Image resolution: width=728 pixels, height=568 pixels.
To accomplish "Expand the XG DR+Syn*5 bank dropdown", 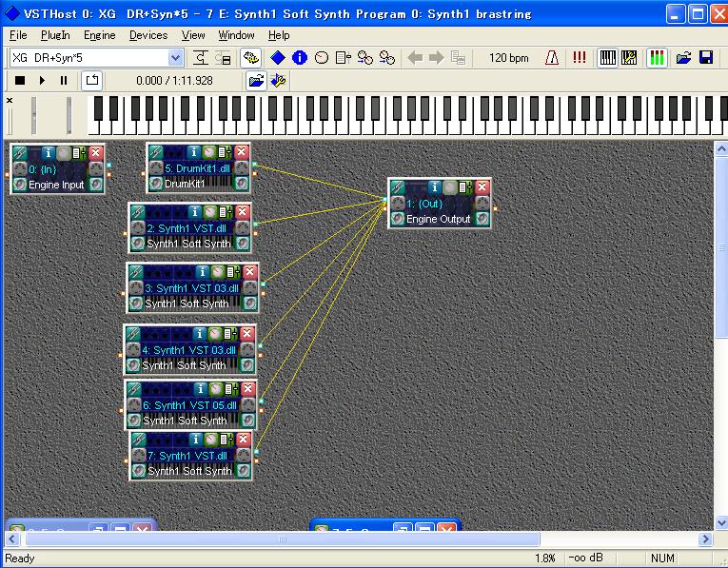I will 175,58.
